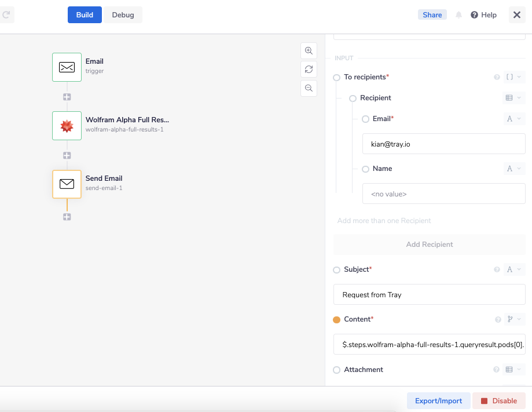
Task: Click the notification bell in the top bar
Action: pos(458,14)
